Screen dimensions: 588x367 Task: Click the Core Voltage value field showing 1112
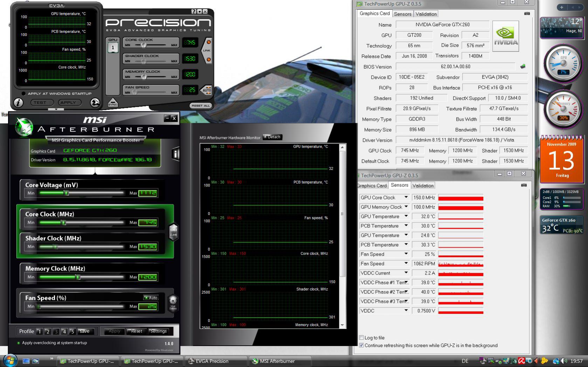point(147,193)
